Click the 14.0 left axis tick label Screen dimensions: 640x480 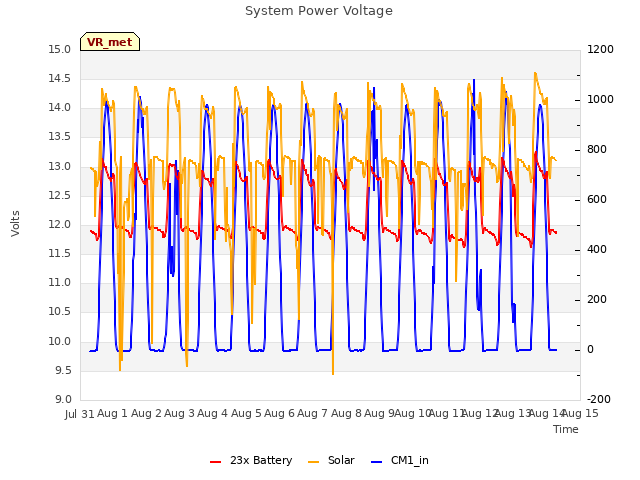click(60, 108)
